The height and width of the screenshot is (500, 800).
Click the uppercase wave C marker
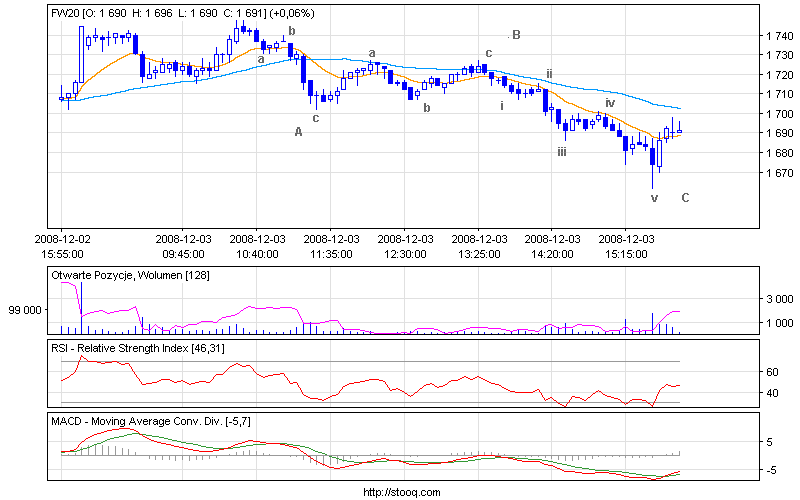(x=685, y=198)
